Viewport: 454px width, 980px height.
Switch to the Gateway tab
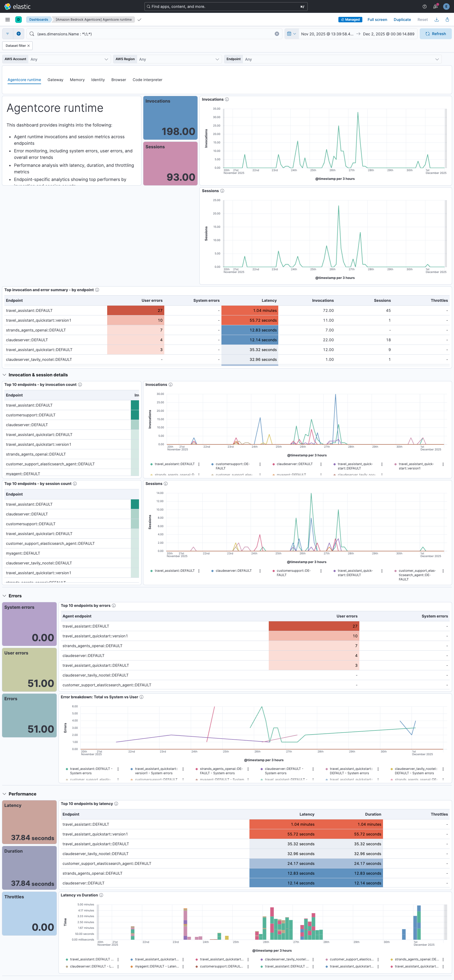point(55,80)
